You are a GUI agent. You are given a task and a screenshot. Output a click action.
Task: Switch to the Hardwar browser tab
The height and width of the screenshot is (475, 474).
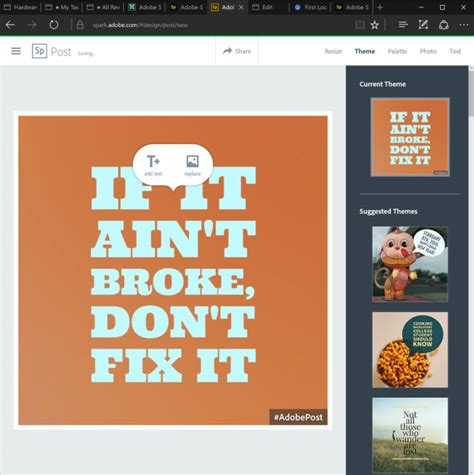[20, 7]
